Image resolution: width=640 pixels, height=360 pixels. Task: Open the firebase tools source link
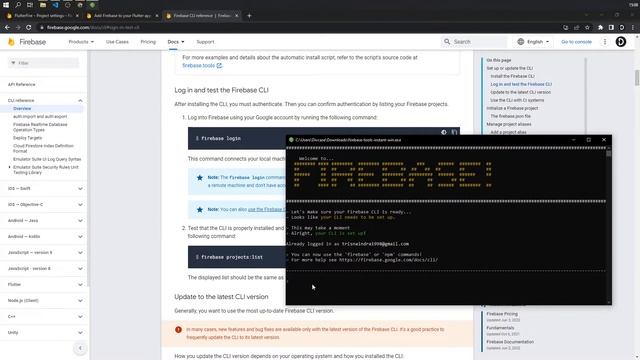pyautogui.click(x=198, y=65)
